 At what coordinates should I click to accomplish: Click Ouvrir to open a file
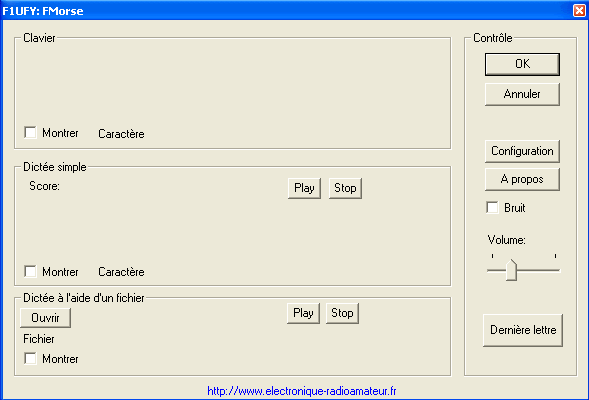point(45,318)
